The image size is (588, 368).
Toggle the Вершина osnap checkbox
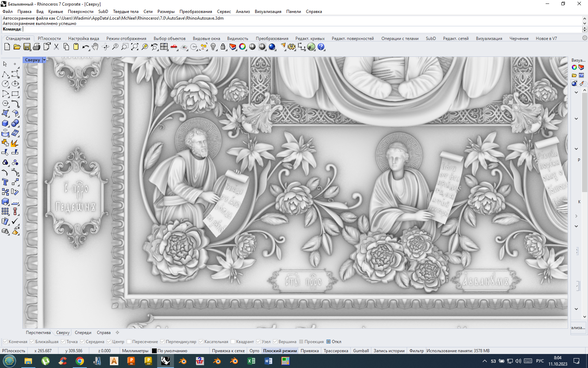tap(275, 342)
